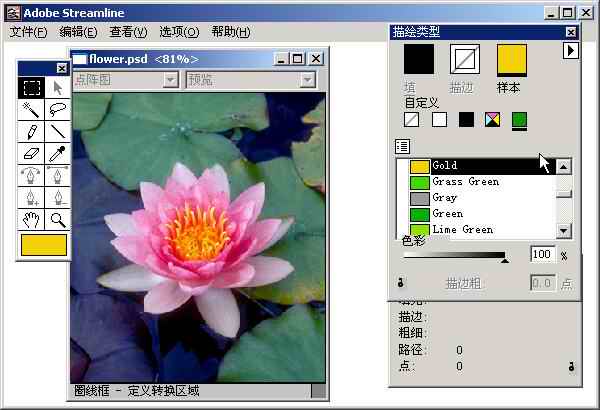Minimize the flower.psd document window
Image resolution: width=600 pixels, height=410 pixels.
coord(282,59)
